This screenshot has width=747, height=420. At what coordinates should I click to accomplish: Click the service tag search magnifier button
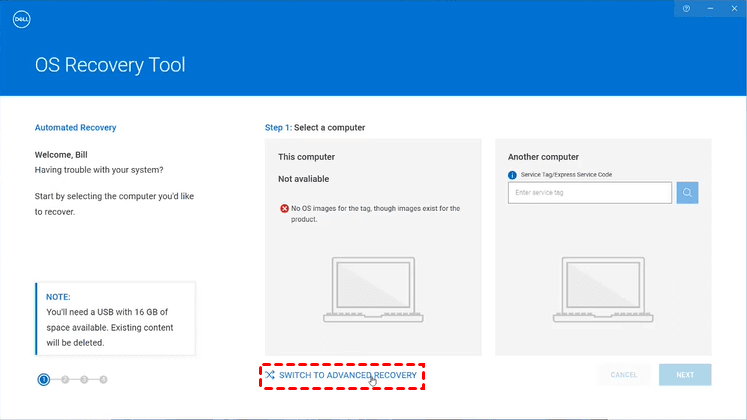point(687,193)
